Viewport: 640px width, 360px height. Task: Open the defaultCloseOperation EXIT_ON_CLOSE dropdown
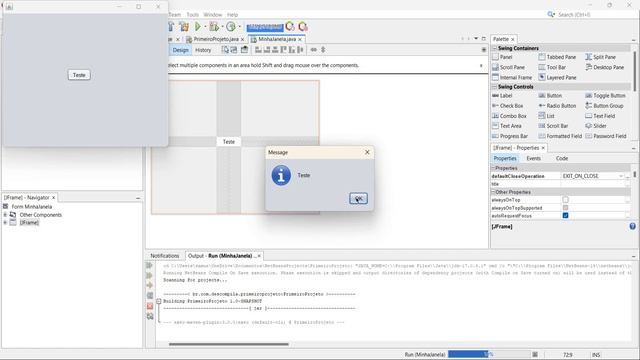coord(621,176)
